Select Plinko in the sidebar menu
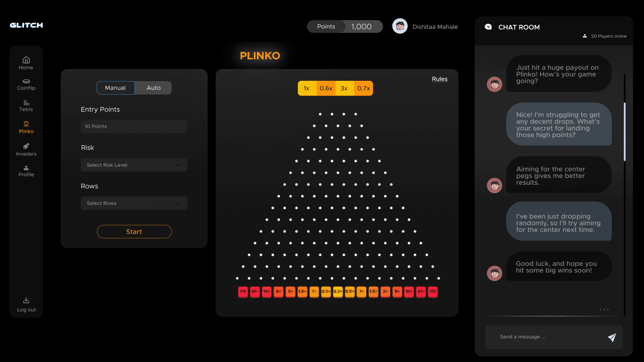The image size is (644, 362). (26, 127)
